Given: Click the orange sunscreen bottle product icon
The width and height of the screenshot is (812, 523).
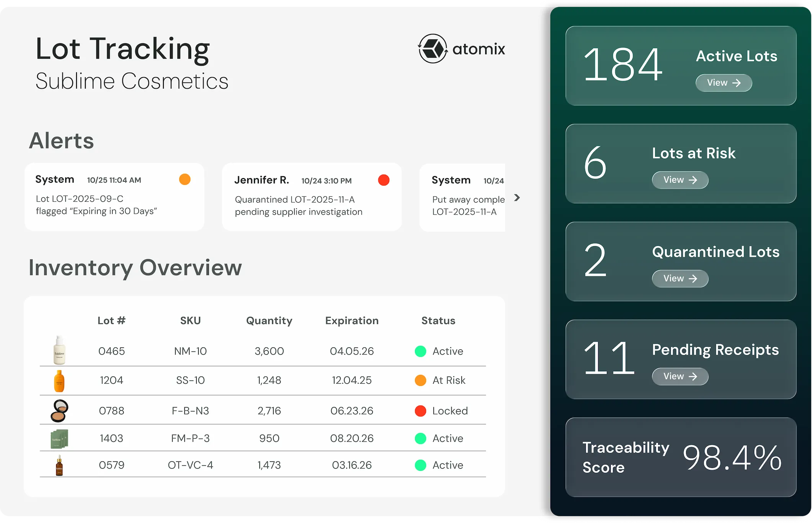Looking at the screenshot, I should pyautogui.click(x=59, y=381).
